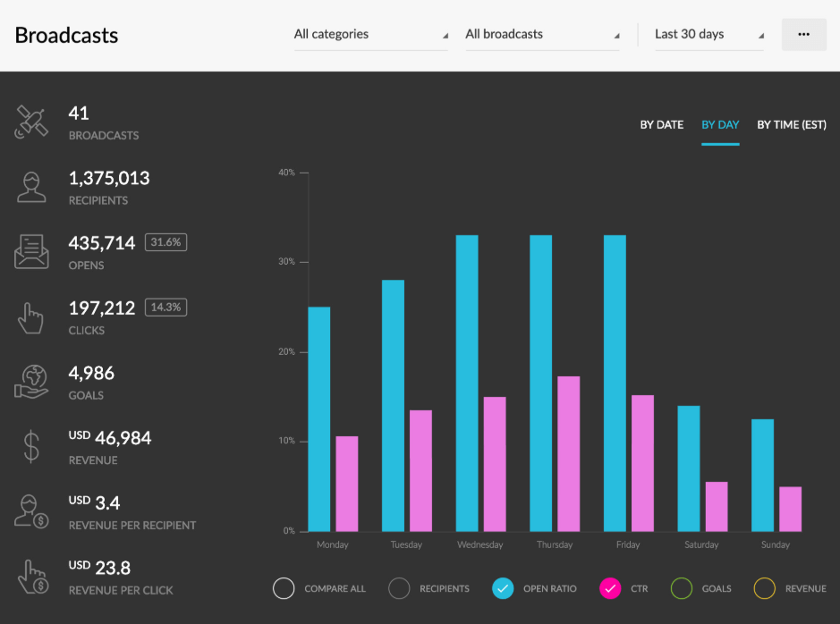Open the Last 30 days date range
The image size is (840, 624).
pyautogui.click(x=709, y=35)
